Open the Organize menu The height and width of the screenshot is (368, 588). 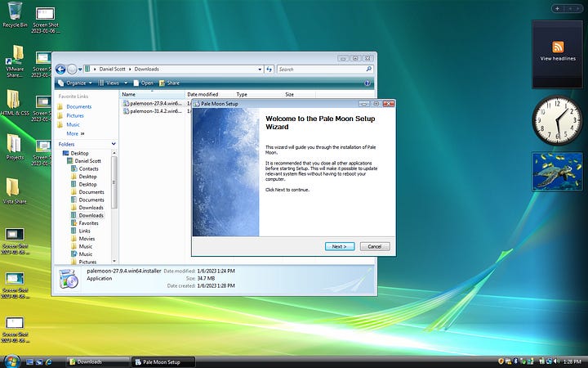(x=75, y=83)
